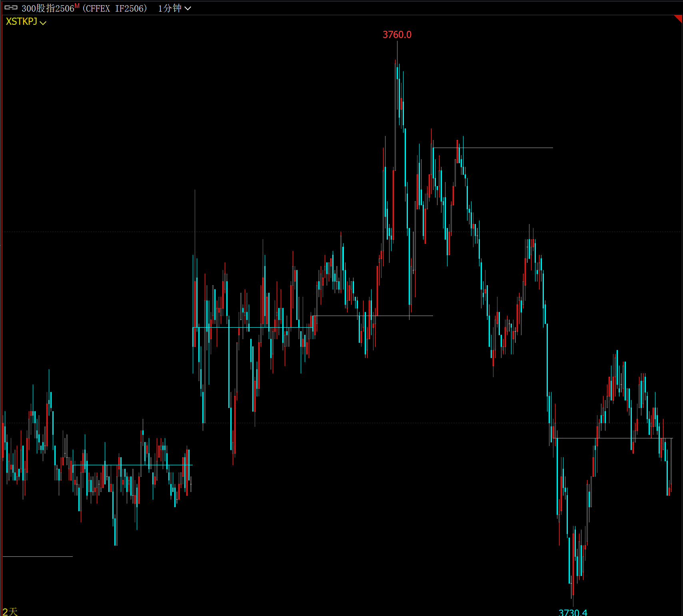Click the chain link icon beside the contract name

(11, 8)
